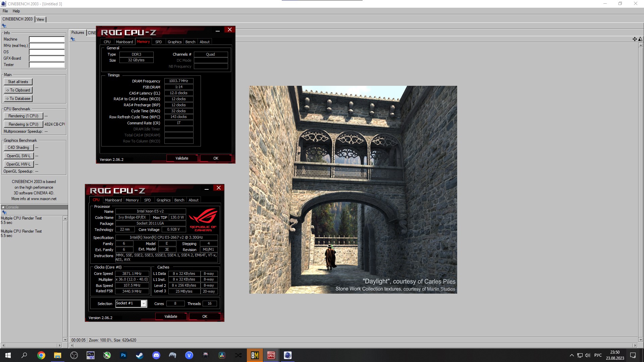Viewport: 644px width, 362px height.
Task: Click Validate in the lower CPU-Z window
Action: point(171,316)
